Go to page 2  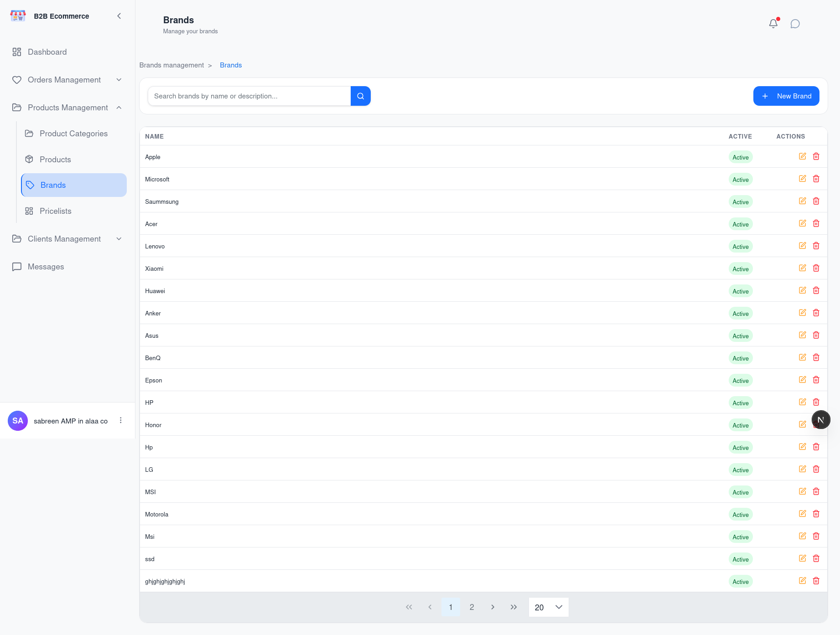472,607
